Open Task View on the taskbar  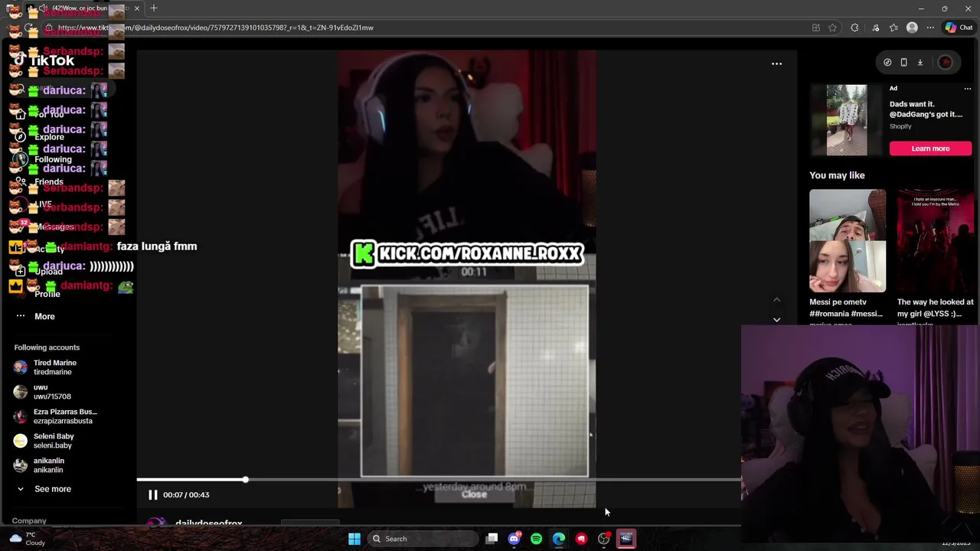tap(492, 539)
